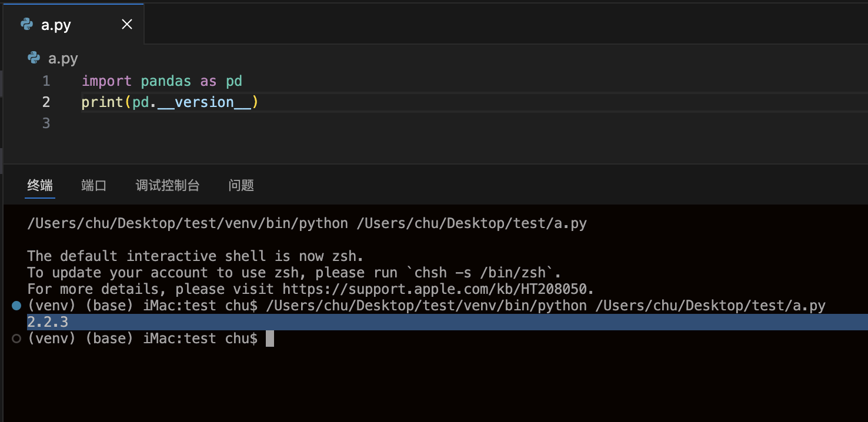Select line number 2 in the gutter

(46, 102)
